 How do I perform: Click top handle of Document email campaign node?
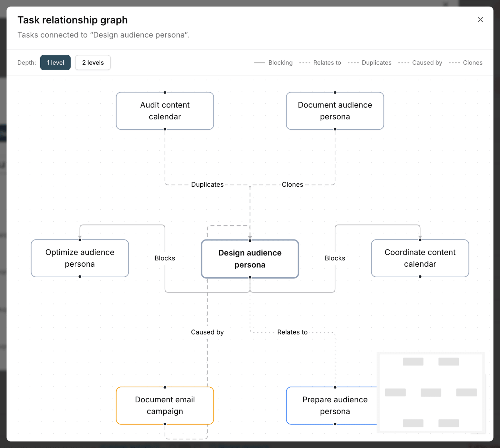(x=165, y=387)
